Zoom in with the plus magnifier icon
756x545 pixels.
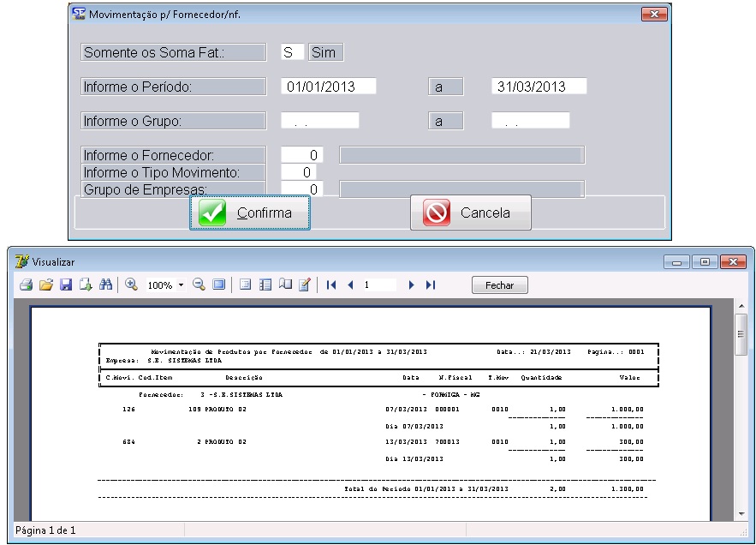(132, 285)
